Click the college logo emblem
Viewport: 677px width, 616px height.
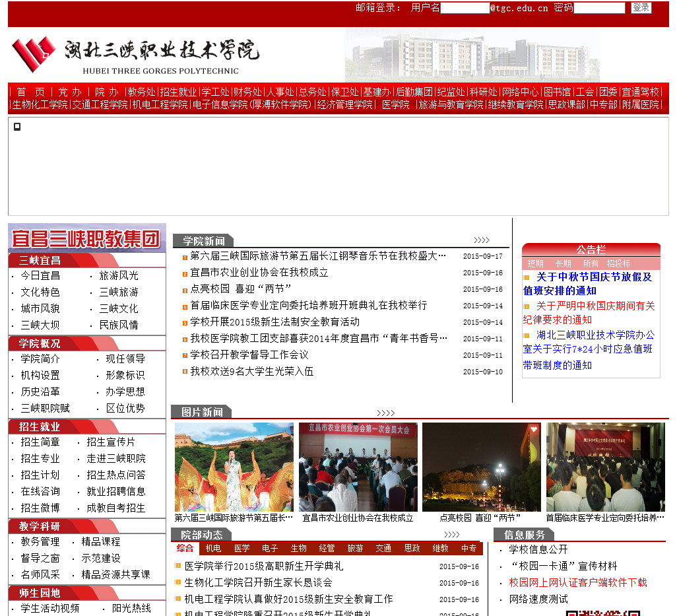[x=33, y=53]
